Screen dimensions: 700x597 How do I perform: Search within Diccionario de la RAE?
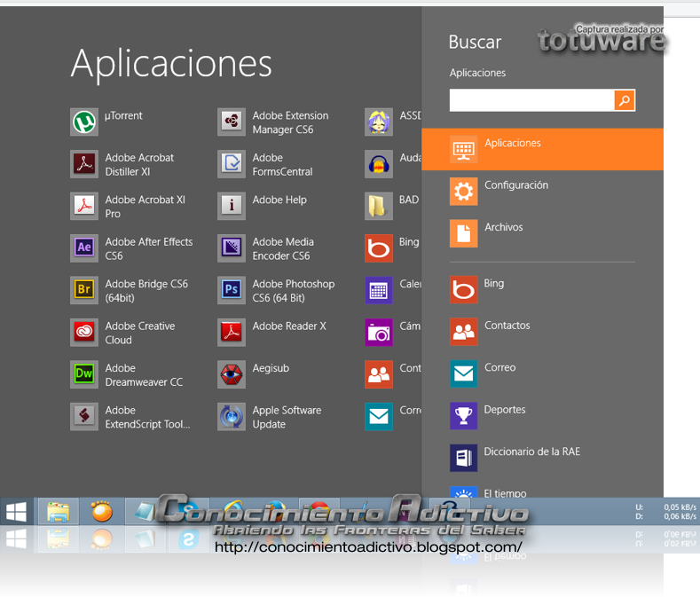coord(542,458)
